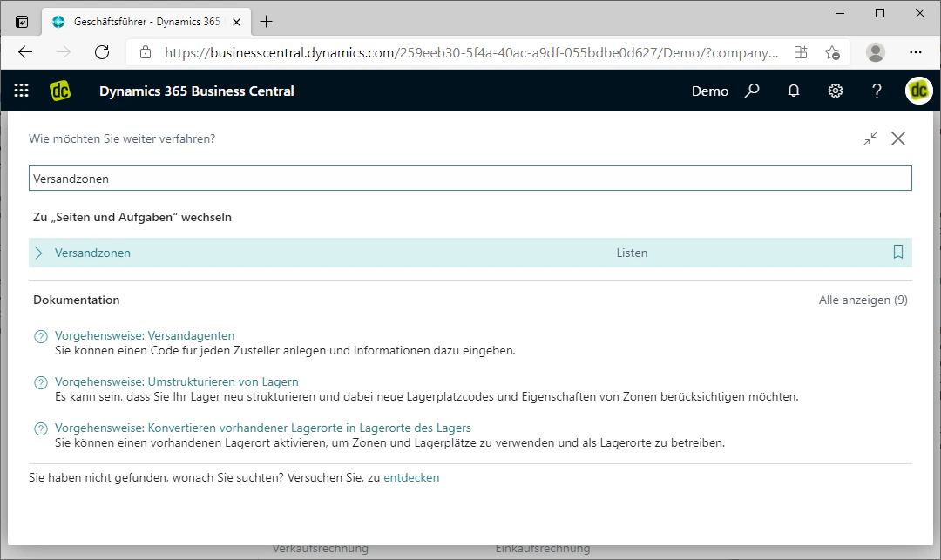
Task: Open the notifications bell
Action: click(x=794, y=91)
